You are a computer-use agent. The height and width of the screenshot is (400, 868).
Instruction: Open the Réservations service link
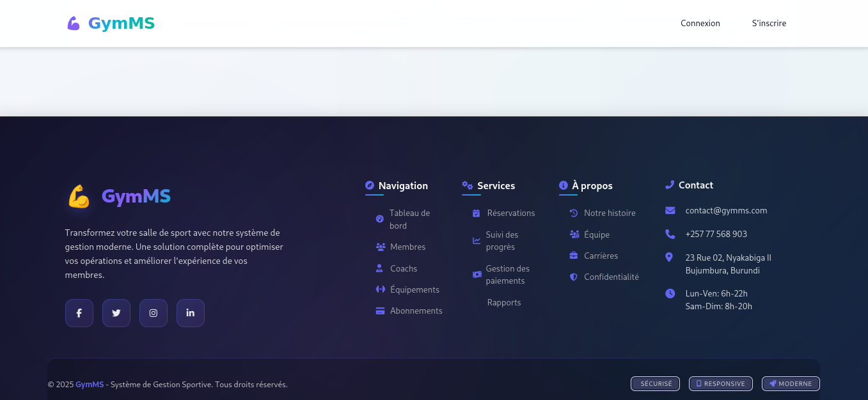(510, 213)
